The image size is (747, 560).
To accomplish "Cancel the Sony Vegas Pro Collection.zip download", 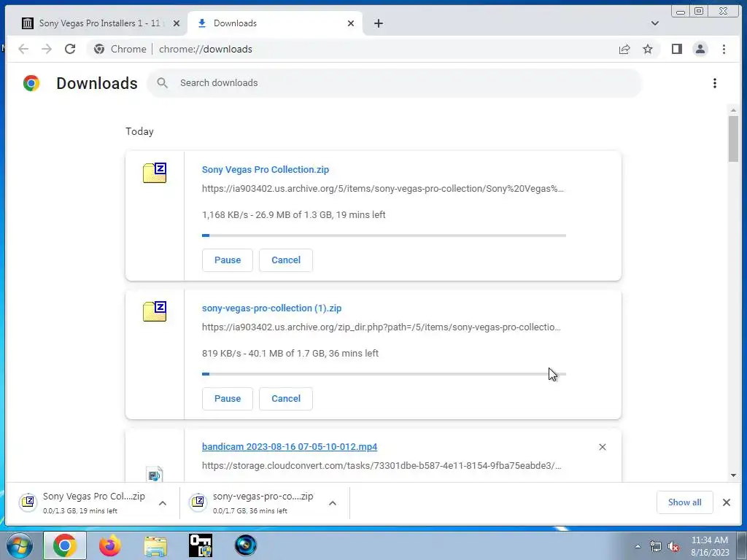I will [x=286, y=260].
